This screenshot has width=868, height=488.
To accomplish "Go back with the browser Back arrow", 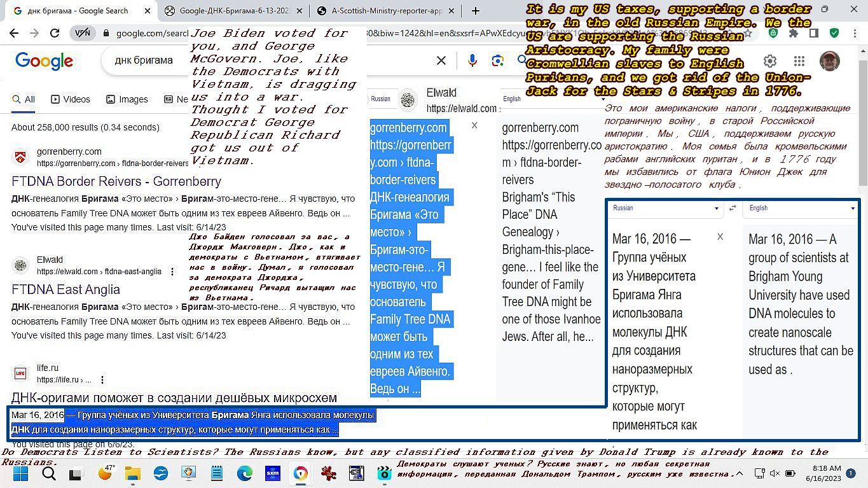I will pos(14,33).
